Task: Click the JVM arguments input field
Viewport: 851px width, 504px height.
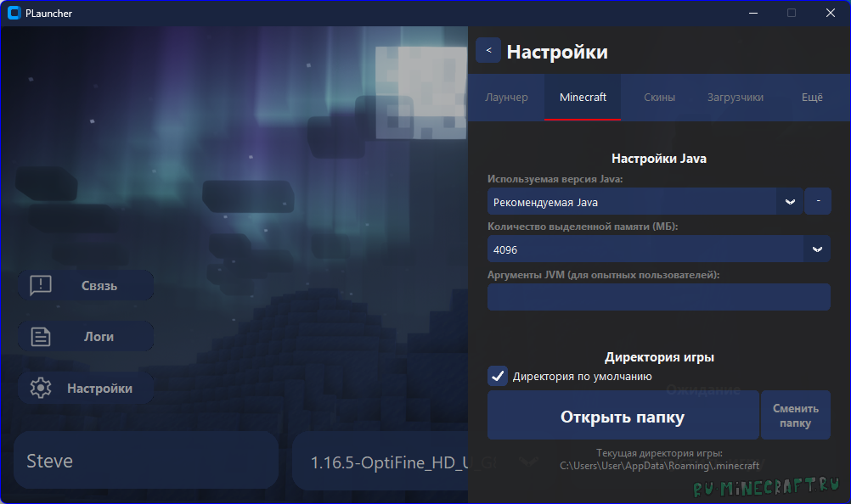Action: click(659, 297)
